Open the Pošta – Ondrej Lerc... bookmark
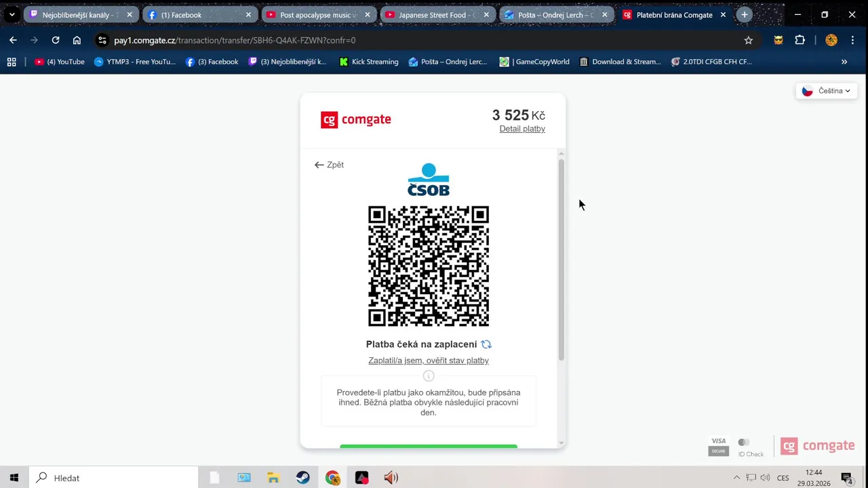868x488 pixels. click(448, 62)
